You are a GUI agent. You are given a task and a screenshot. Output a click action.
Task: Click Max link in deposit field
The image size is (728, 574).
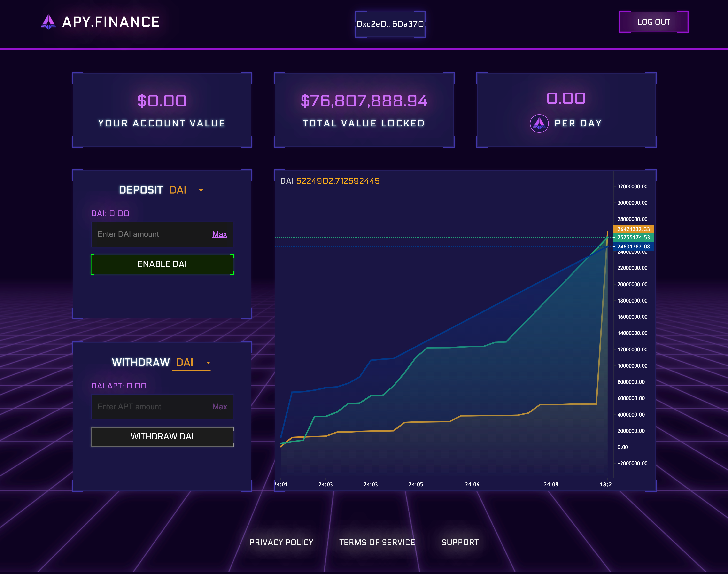219,234
